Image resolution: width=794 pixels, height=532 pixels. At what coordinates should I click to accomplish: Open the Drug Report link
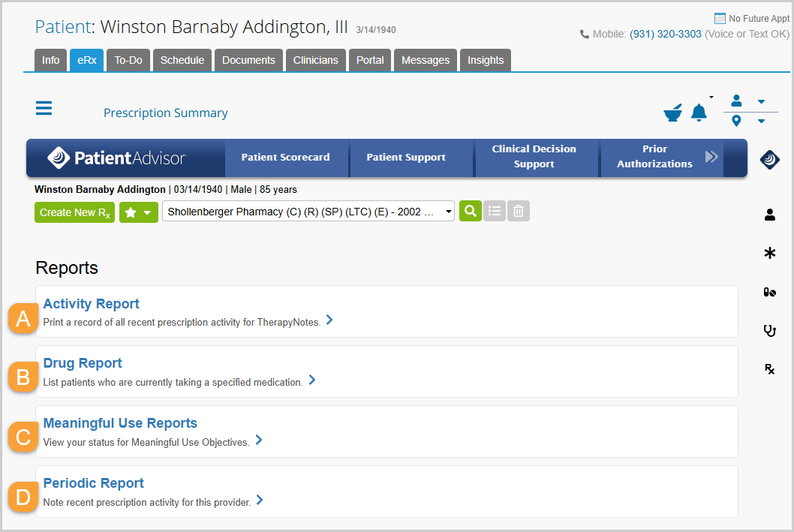[83, 363]
